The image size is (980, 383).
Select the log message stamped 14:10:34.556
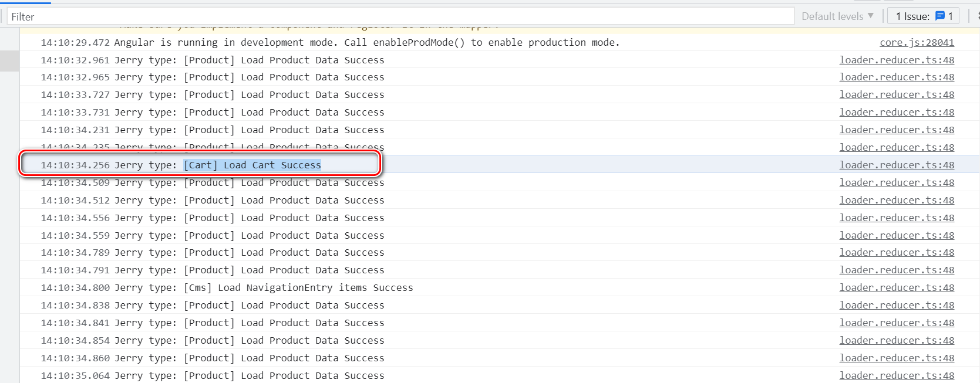(249, 218)
